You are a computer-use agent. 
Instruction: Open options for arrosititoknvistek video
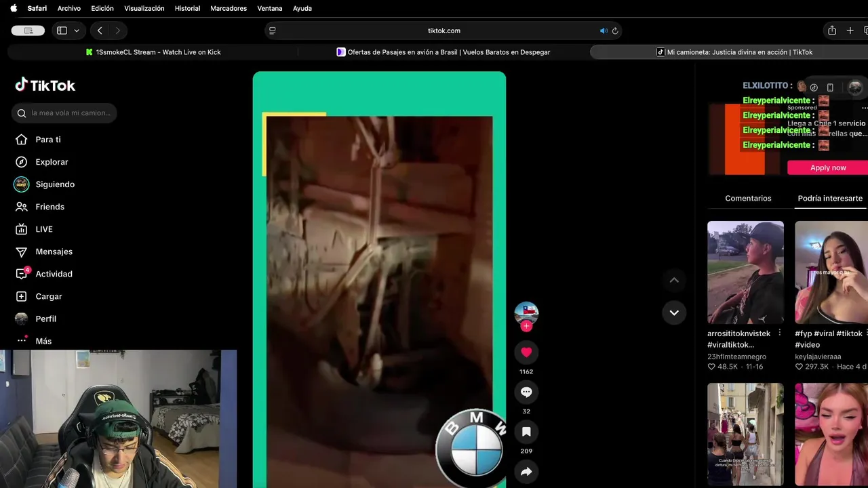[x=779, y=333]
